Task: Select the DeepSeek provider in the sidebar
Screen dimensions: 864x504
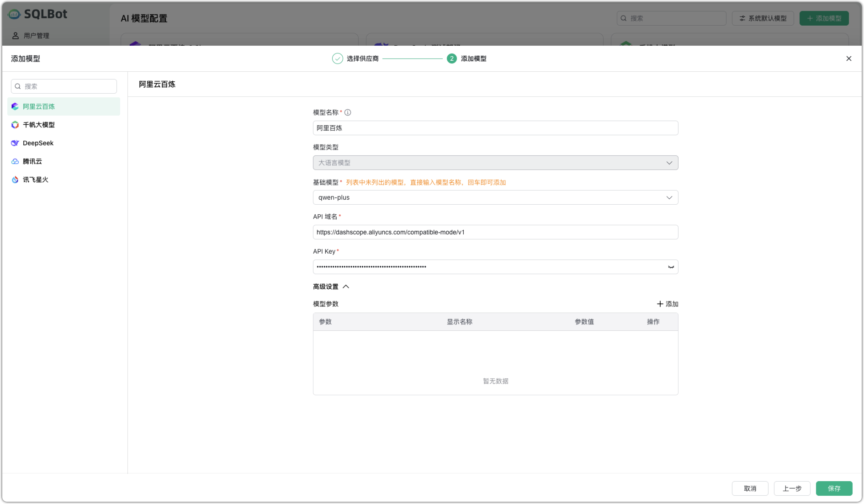Action: point(37,143)
